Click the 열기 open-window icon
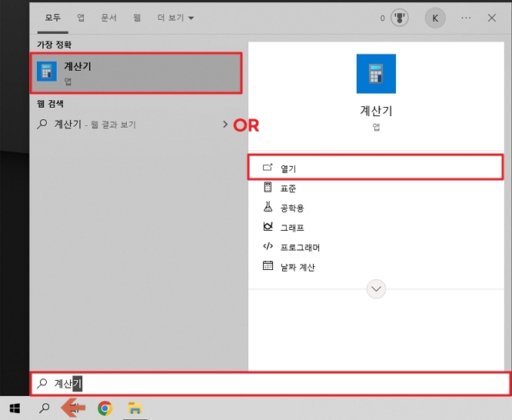The height and width of the screenshot is (420, 512). click(268, 168)
